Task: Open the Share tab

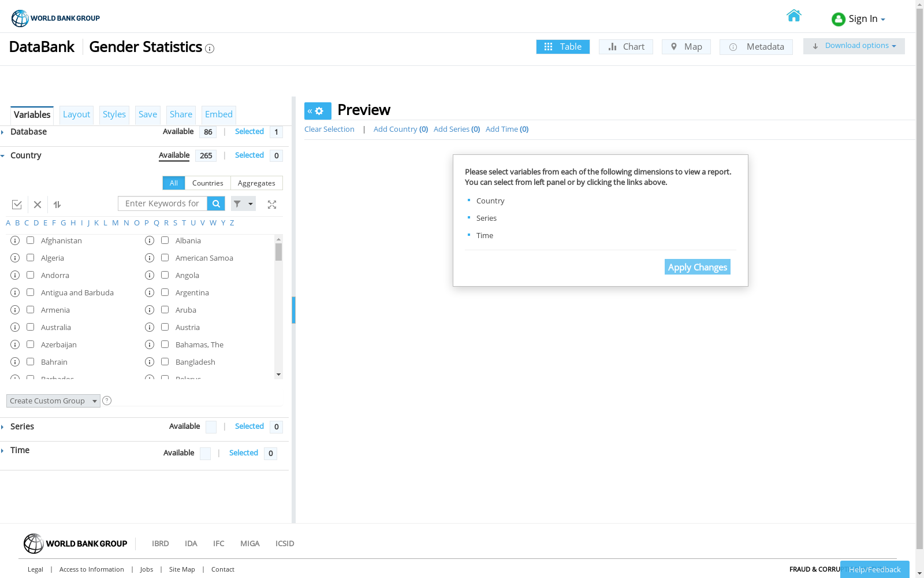Action: 181,114
